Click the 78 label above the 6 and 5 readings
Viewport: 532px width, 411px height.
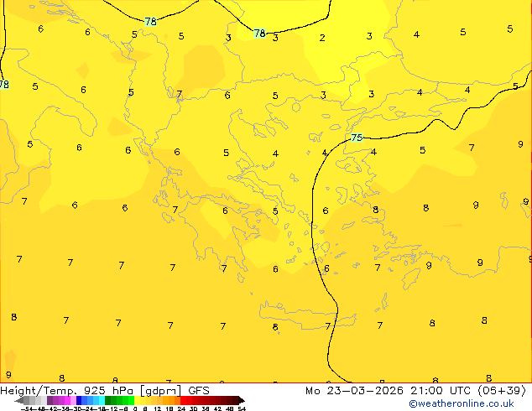point(151,21)
